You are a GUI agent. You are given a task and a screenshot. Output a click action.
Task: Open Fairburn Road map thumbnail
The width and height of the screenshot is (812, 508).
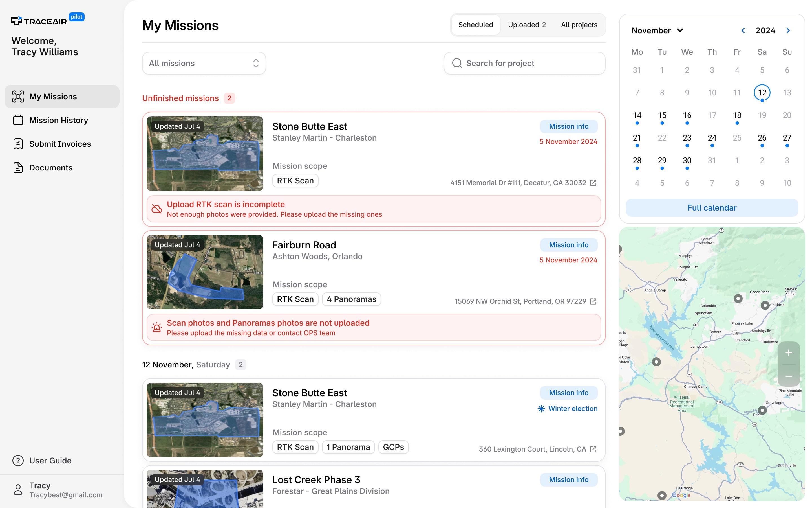[x=205, y=272]
